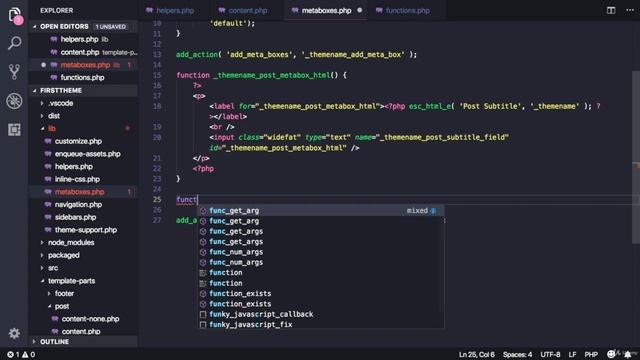This screenshot has height=360, width=640.
Task: Click the feedback smiley icon
Action: 611,354
